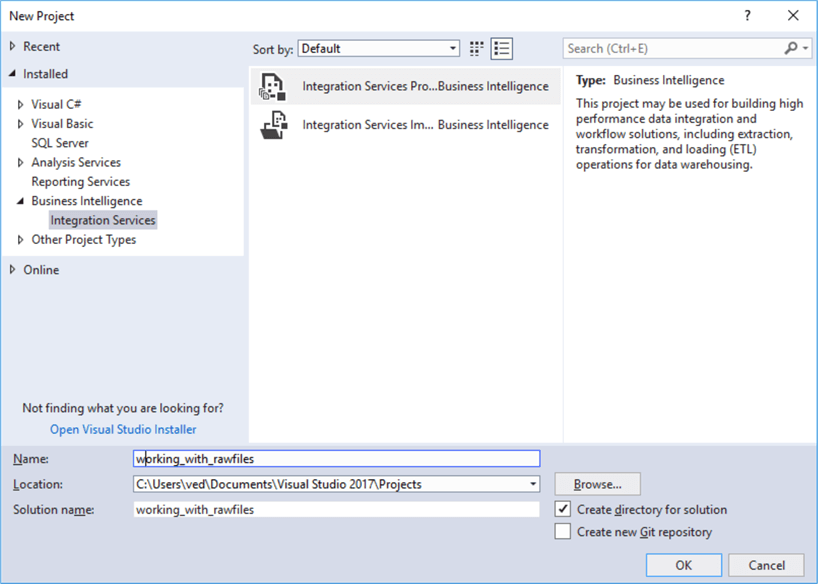Select Integration Services tree item
The width and height of the screenshot is (818, 584).
(x=103, y=220)
